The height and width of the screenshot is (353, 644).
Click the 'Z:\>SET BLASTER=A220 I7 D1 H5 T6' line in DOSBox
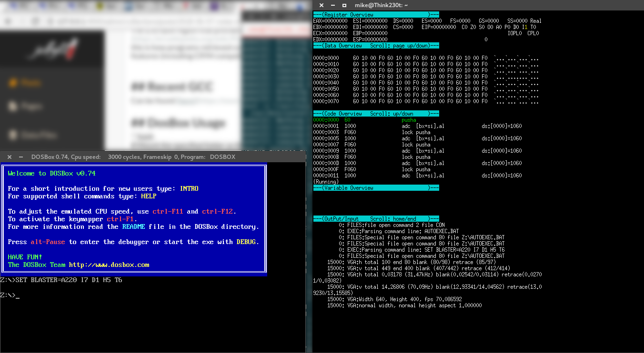[x=61, y=280]
